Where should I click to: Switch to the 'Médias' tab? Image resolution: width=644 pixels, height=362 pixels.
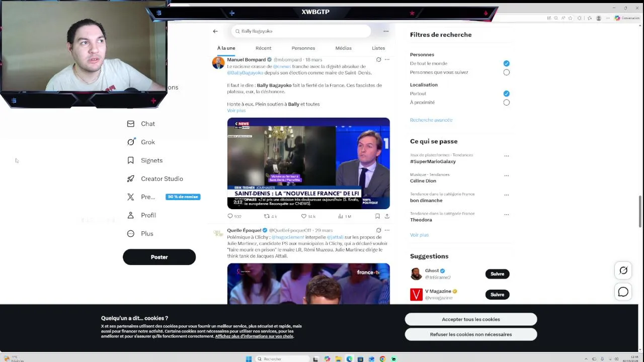(x=344, y=48)
